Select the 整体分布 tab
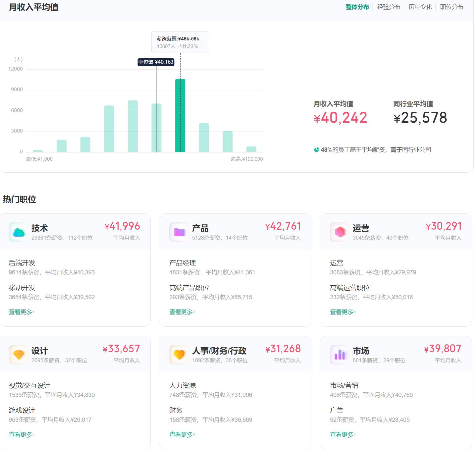 pos(357,6)
